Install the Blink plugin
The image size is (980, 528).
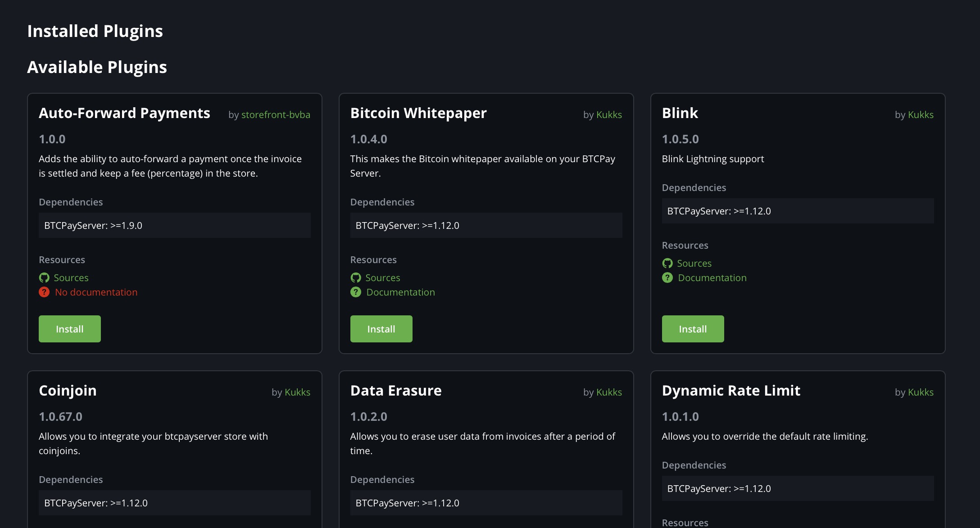pos(693,329)
